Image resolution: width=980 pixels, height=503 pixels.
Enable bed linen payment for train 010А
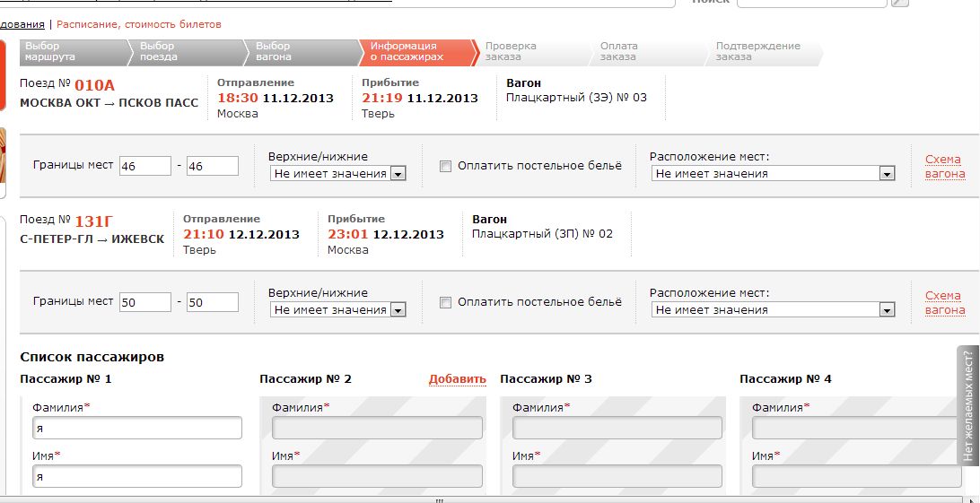[x=446, y=166]
